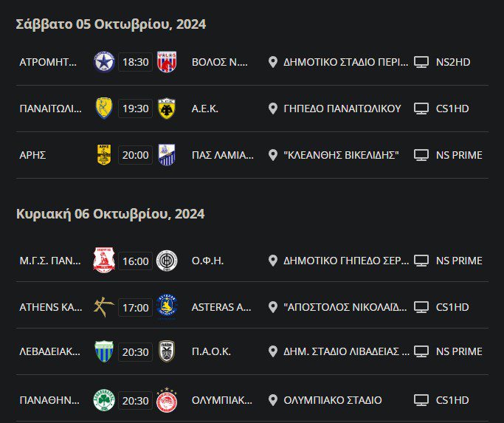Click the PAOK black crest icon
Viewport: 504px width, 423px height.
(x=167, y=351)
